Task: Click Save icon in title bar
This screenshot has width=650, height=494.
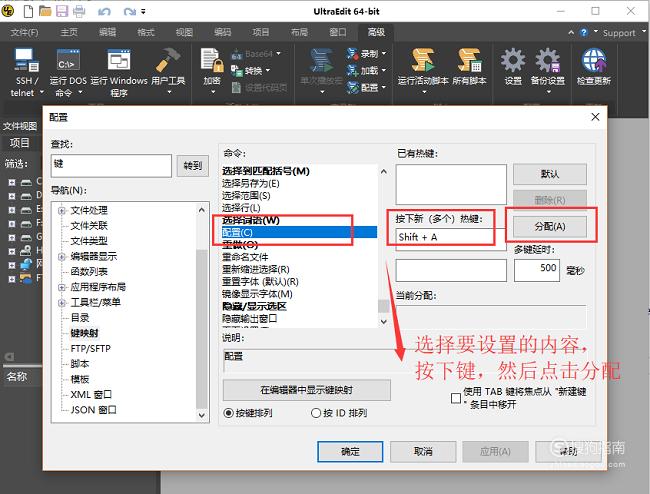Action: pyautogui.click(x=62, y=11)
